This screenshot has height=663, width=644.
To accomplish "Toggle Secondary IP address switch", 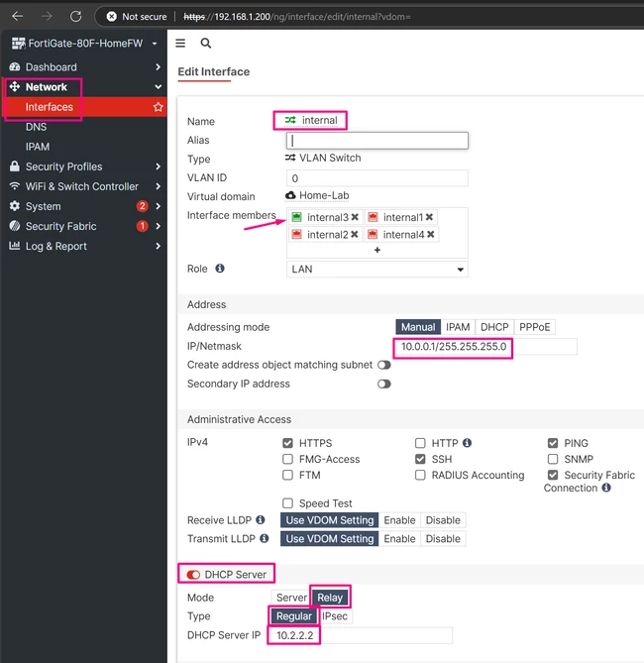I will 384,384.
